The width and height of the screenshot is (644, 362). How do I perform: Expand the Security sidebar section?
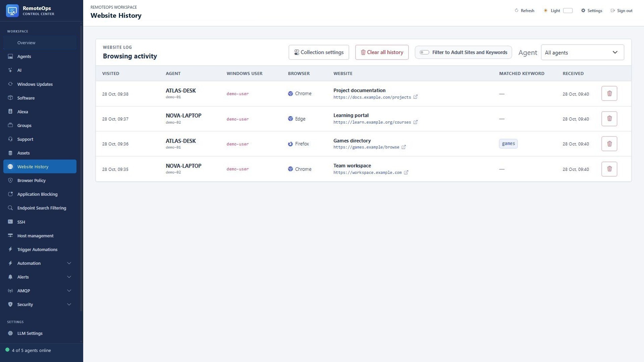coord(40,304)
